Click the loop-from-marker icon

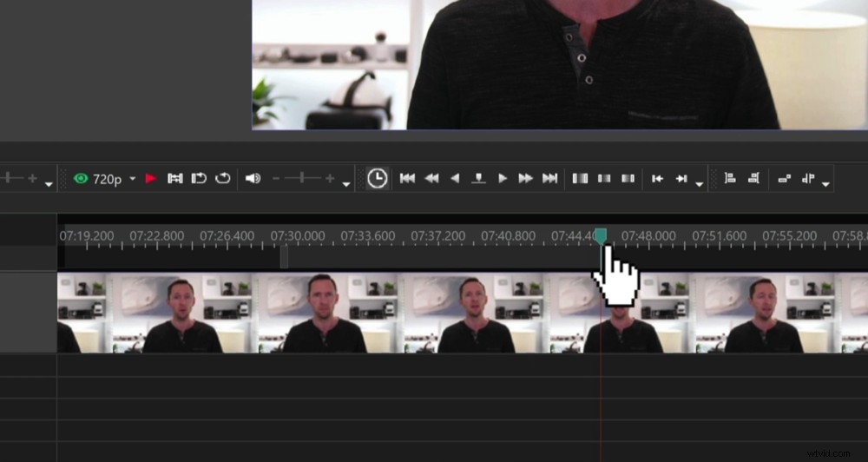[x=199, y=178]
